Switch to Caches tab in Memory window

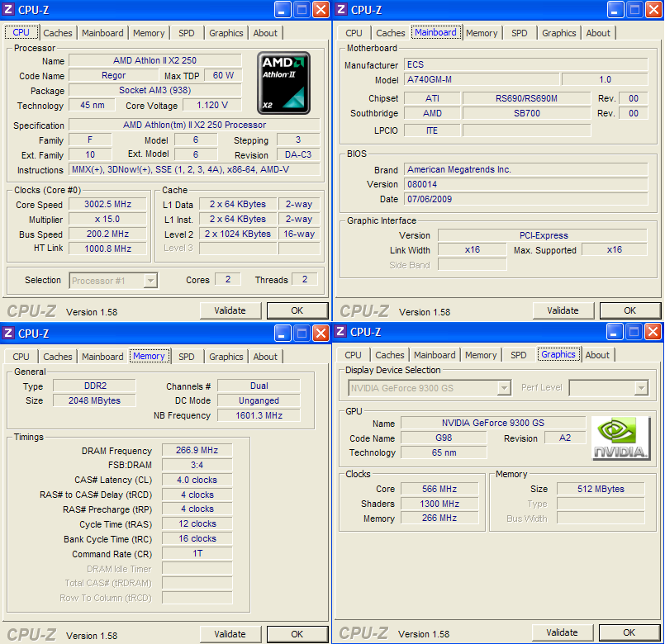pos(58,357)
